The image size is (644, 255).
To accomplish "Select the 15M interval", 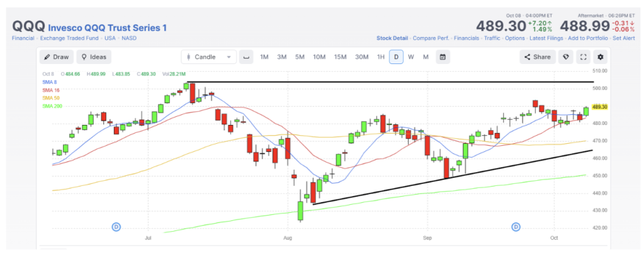I will (x=340, y=57).
